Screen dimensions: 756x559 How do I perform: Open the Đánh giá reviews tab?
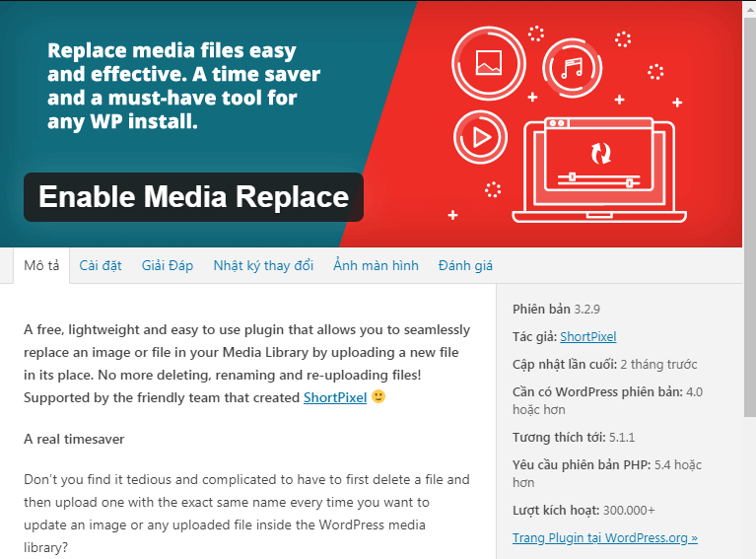pyautogui.click(x=465, y=266)
